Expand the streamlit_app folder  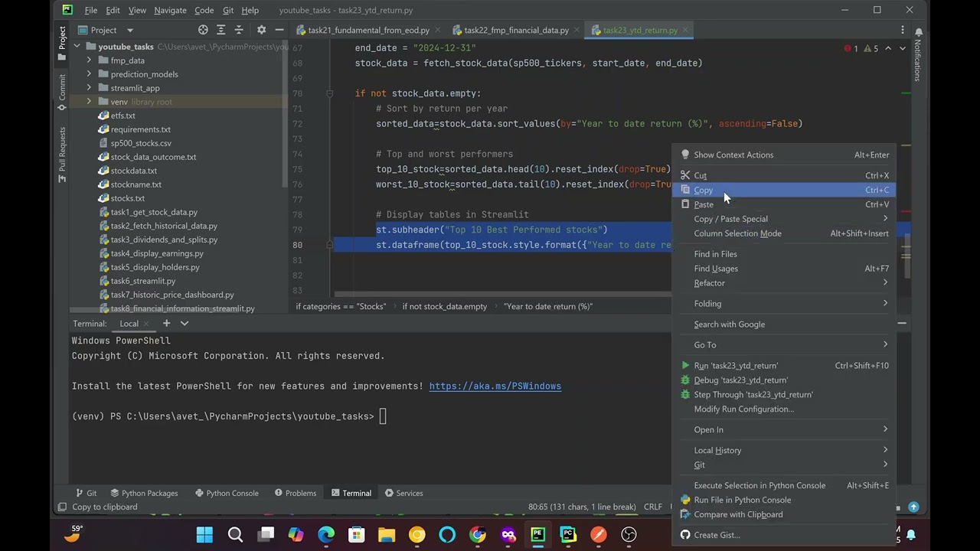pos(89,88)
